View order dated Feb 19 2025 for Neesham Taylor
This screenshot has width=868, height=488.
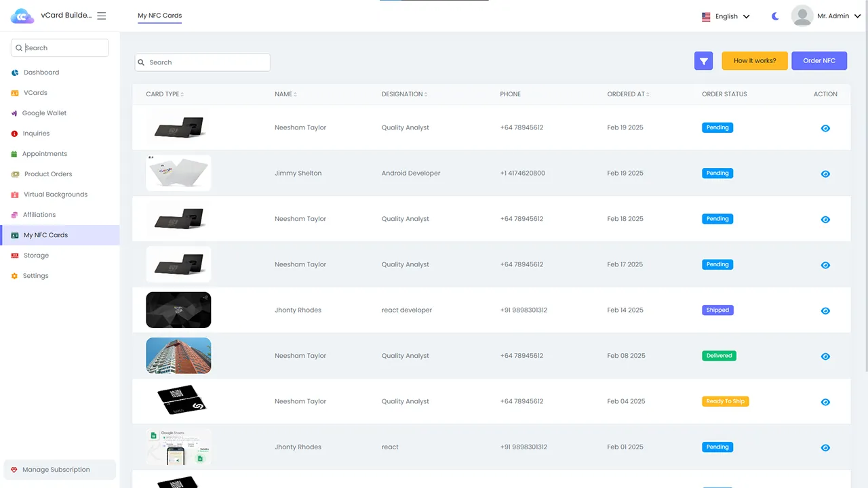point(825,128)
